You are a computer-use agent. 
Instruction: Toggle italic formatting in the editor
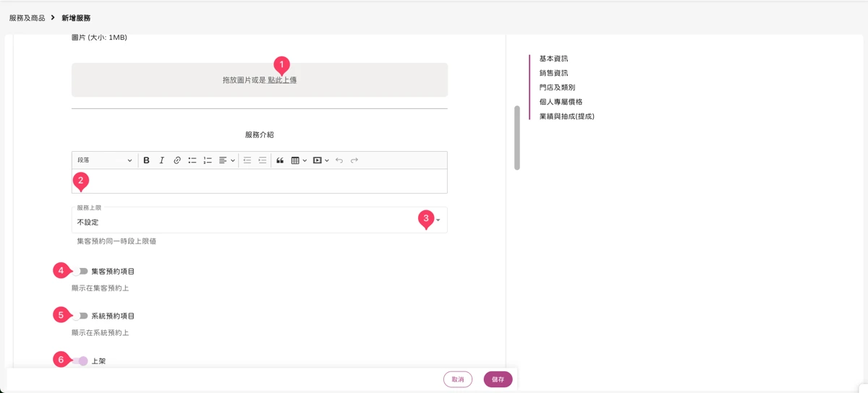(162, 160)
